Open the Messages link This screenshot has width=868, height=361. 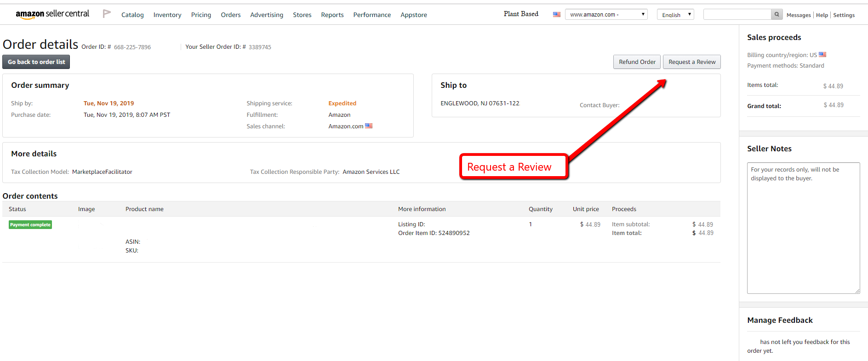pyautogui.click(x=799, y=15)
